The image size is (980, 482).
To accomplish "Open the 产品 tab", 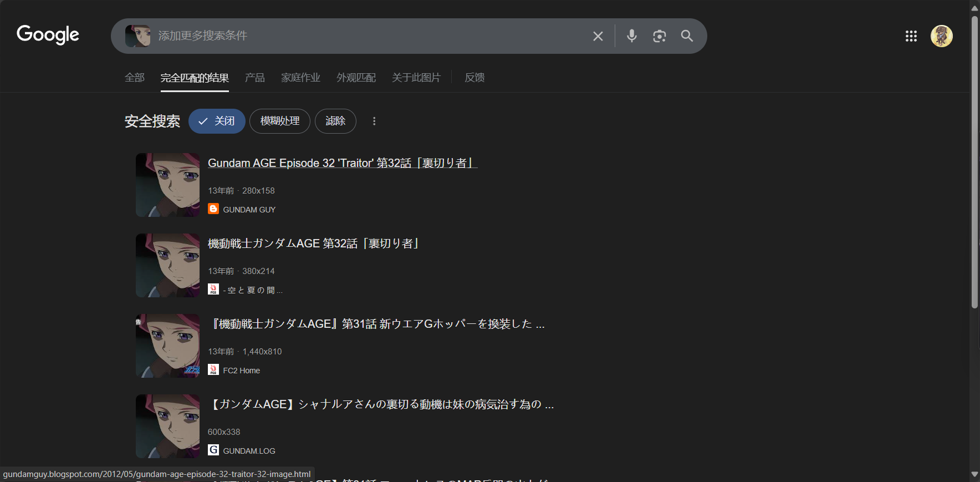I will pos(255,78).
